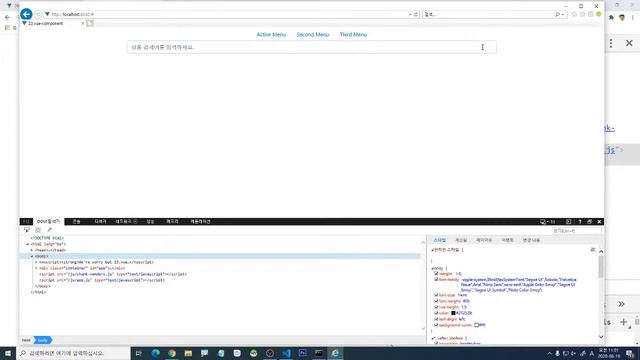Collapse the ::after, ::before rule section

coord(433,338)
